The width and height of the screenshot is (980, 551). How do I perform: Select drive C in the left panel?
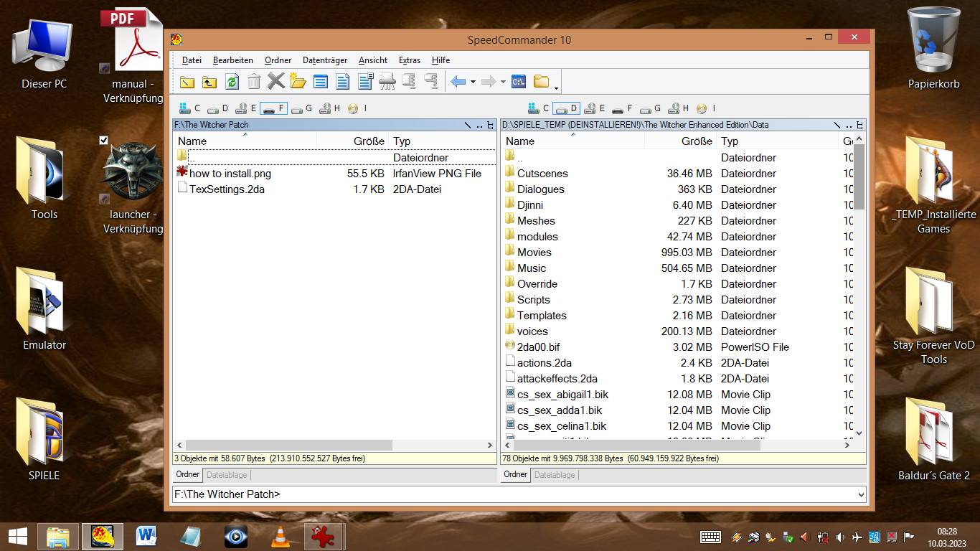(x=189, y=108)
